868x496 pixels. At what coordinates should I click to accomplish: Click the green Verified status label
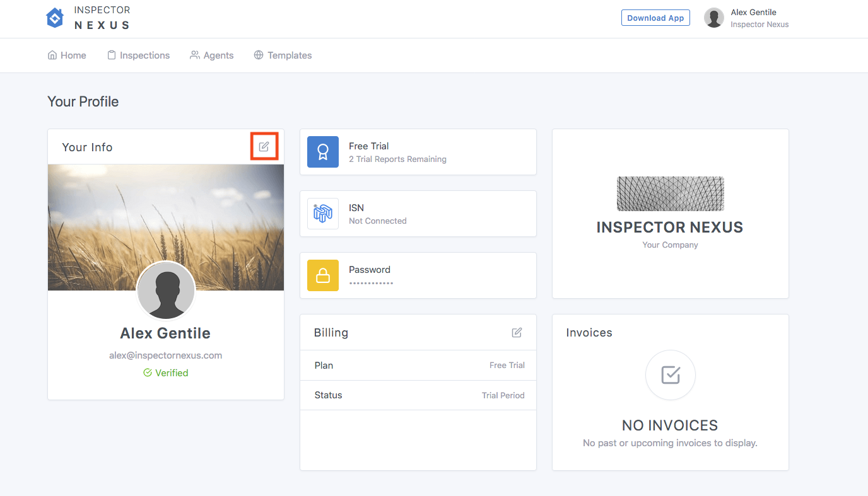166,373
